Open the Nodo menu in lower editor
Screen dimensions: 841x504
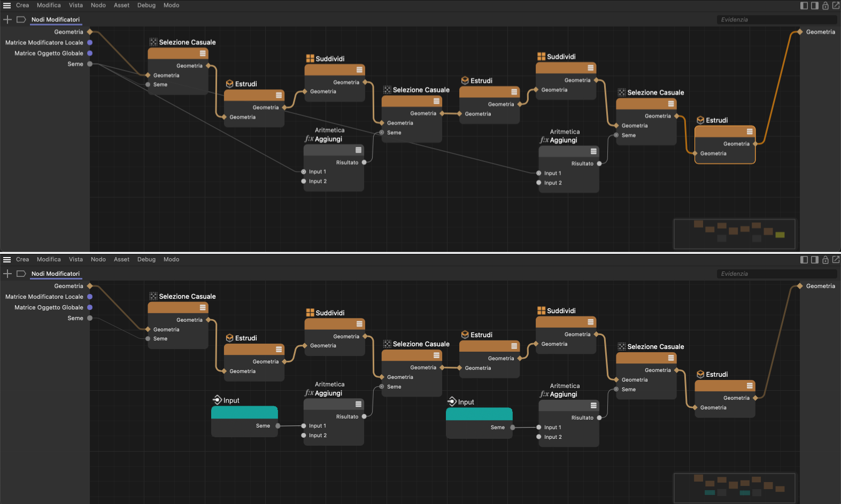click(x=98, y=260)
